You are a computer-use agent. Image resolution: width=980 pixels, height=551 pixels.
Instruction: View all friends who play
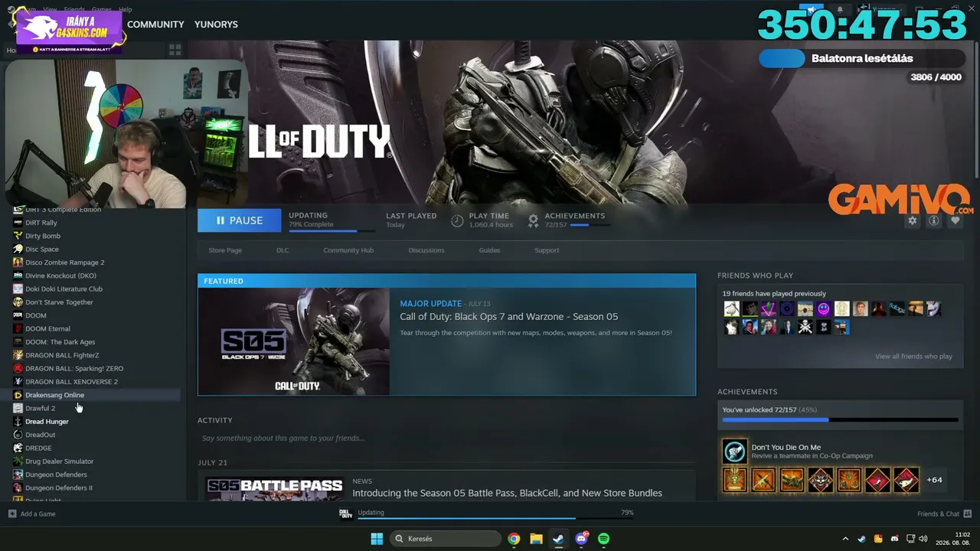(913, 357)
